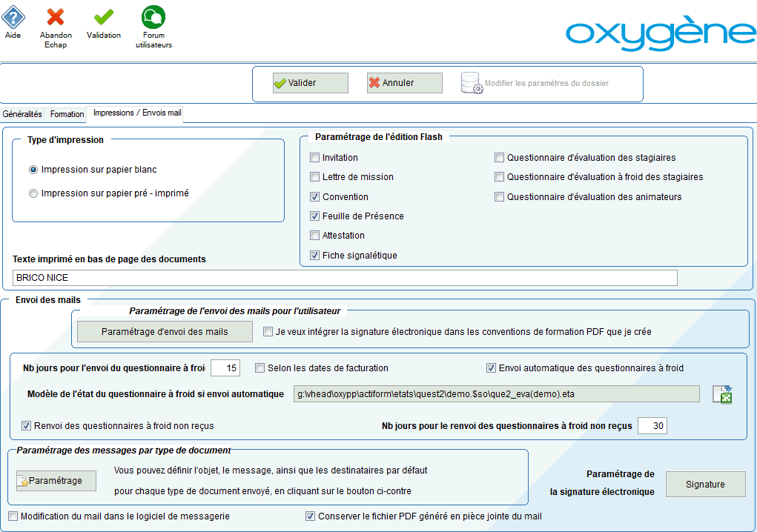The height and width of the screenshot is (532, 757).
Task: Click the Paramétrage de l'édition Flash heading
Action: (x=378, y=137)
